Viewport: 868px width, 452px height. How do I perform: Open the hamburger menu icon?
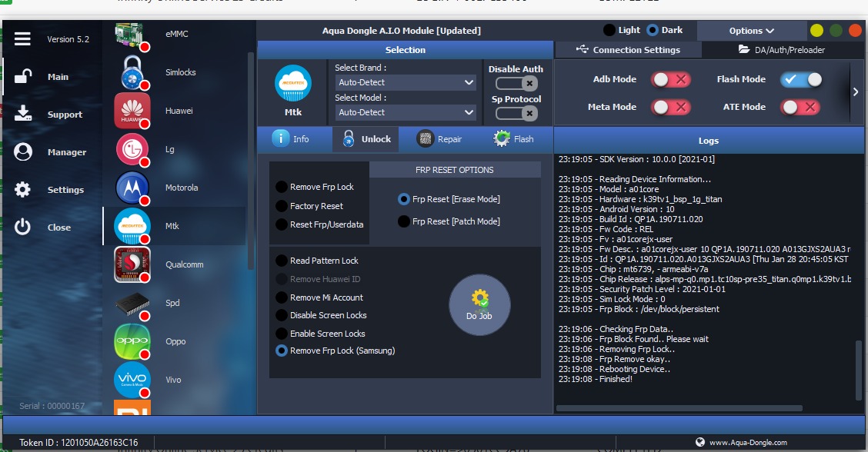point(22,38)
